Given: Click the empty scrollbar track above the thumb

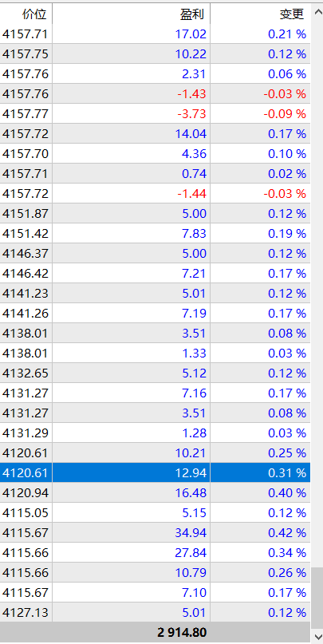Looking at the screenshot, I should (x=317, y=293).
